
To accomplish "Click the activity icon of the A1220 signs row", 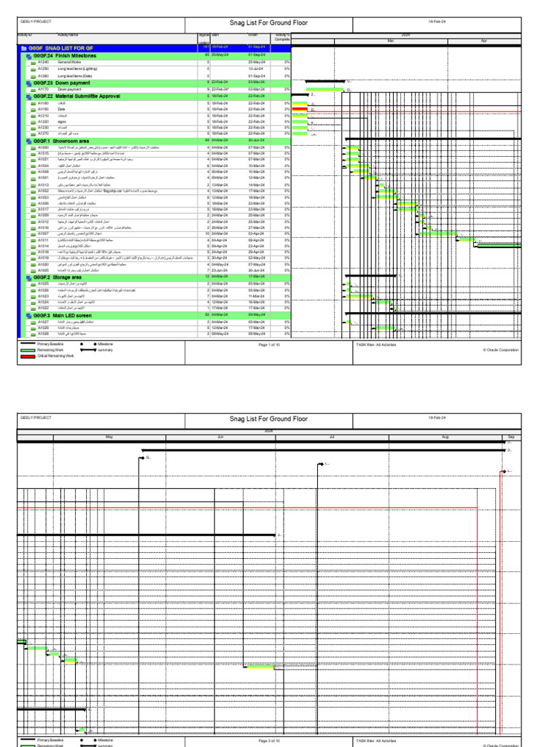I will click(34, 122).
